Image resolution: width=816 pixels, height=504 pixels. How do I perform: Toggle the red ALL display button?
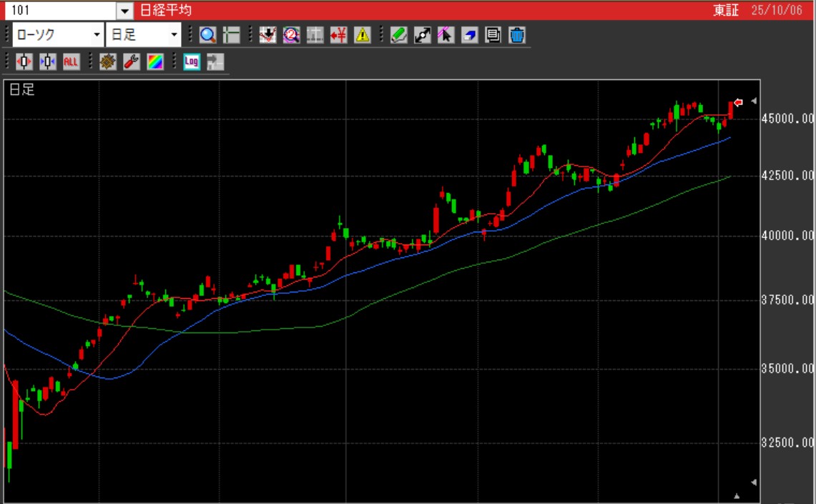tap(71, 62)
